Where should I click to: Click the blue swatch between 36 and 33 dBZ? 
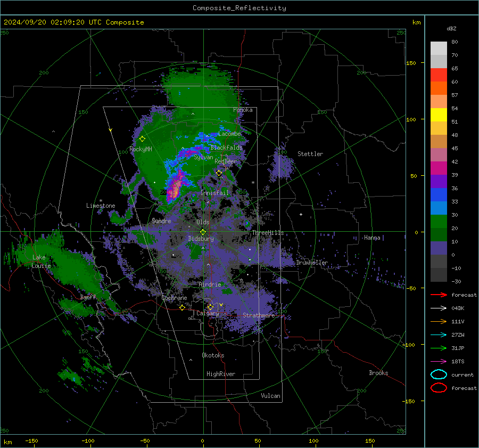pyautogui.click(x=439, y=195)
